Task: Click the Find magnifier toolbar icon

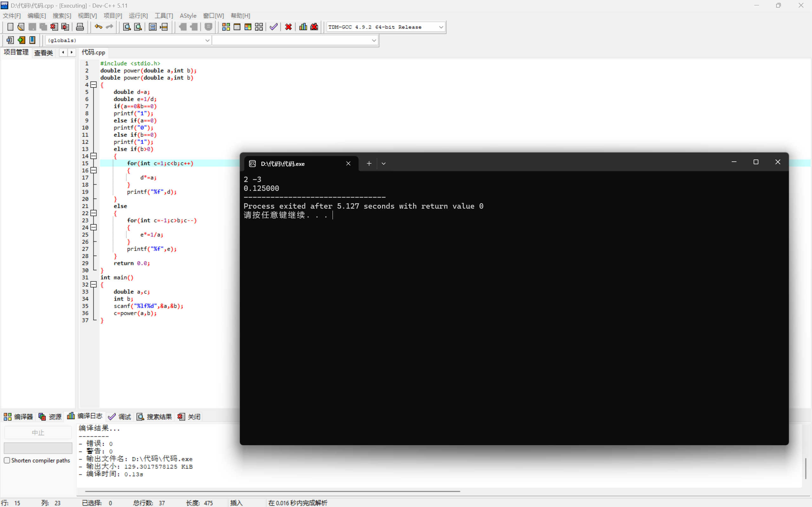Action: (127, 27)
